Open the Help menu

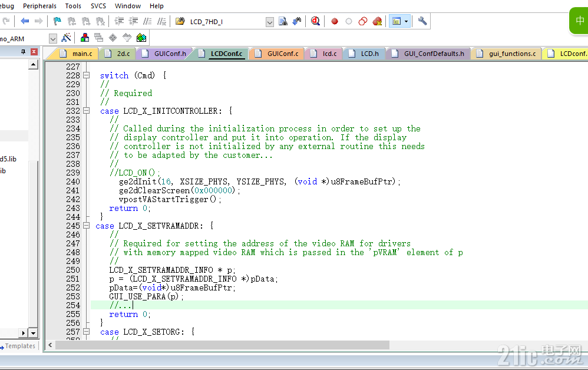point(156,6)
